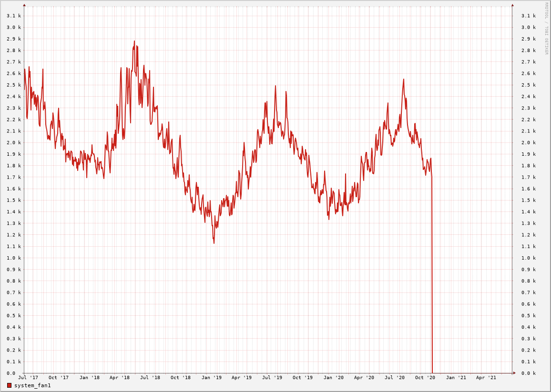The image size is (551, 392).
Task: Click the 3.1 k label on left axis
Action: (x=14, y=16)
